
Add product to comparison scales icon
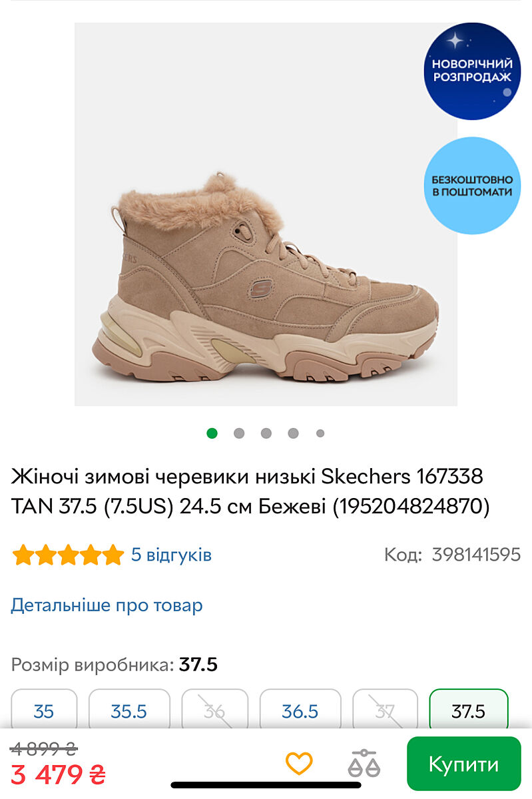coord(364,763)
